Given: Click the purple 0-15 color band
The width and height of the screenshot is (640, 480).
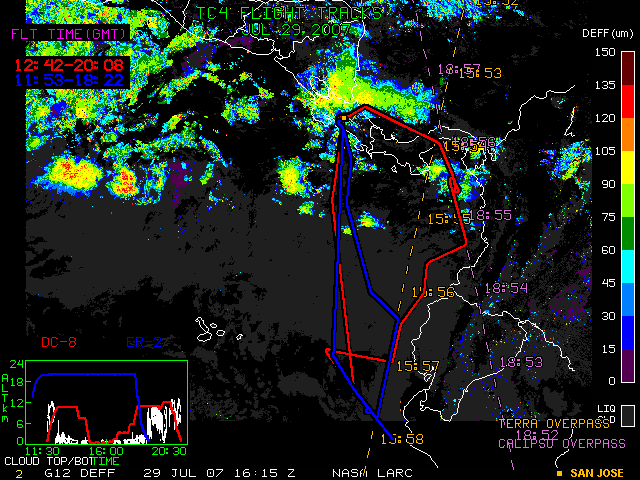Looking at the screenshot, I should tap(627, 364).
